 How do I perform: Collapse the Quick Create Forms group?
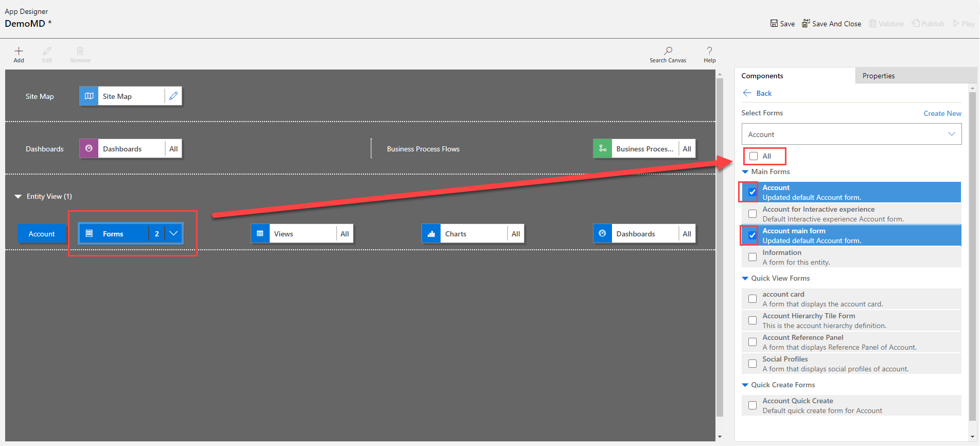[x=745, y=385]
